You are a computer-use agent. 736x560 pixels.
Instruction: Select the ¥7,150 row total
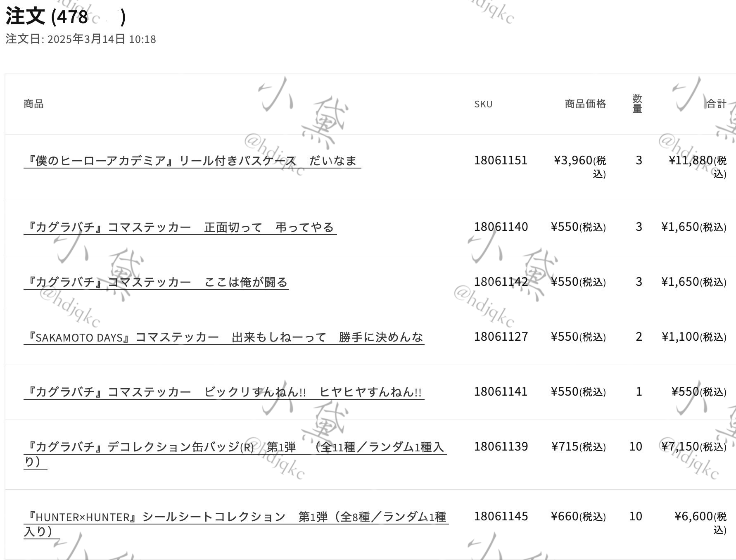click(694, 446)
